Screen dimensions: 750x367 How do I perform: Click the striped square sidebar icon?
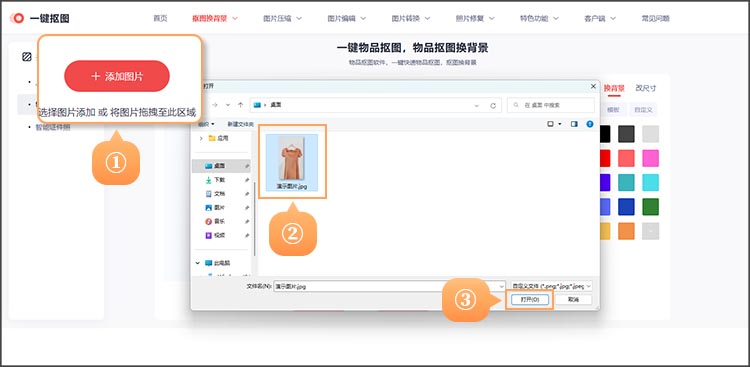coord(27,57)
